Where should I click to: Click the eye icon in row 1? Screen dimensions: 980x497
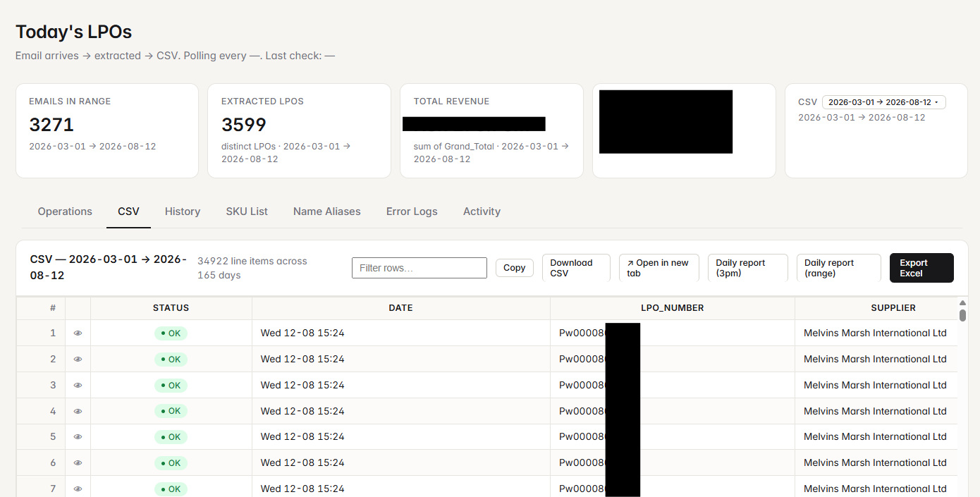(x=78, y=333)
